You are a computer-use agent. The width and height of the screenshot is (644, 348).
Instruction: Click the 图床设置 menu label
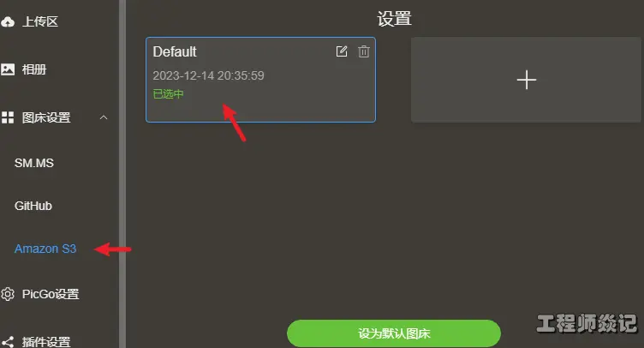(x=46, y=117)
